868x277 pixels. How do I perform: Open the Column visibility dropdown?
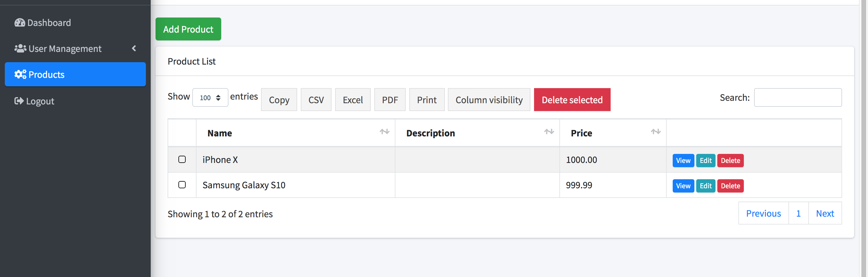(489, 100)
